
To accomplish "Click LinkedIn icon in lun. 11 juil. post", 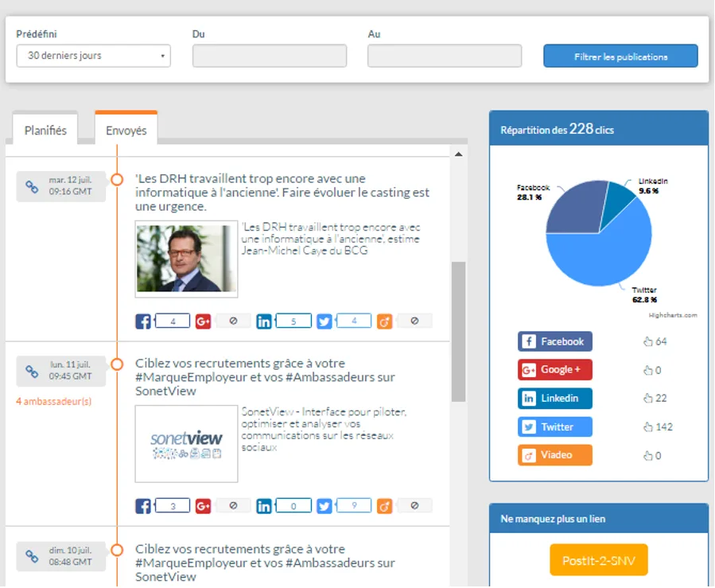I will 263,506.
